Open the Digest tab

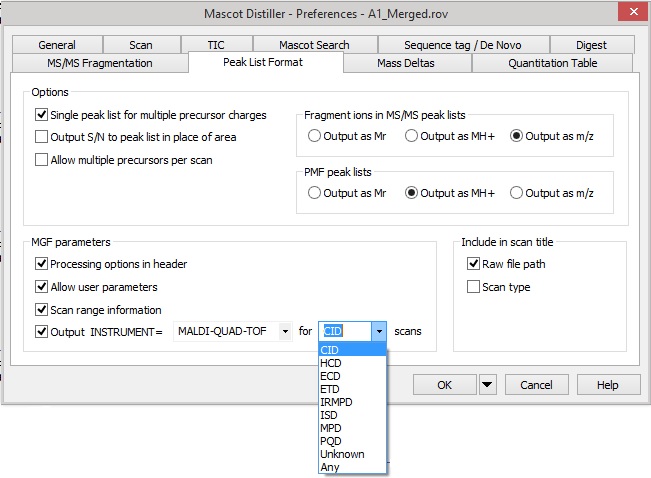point(591,45)
